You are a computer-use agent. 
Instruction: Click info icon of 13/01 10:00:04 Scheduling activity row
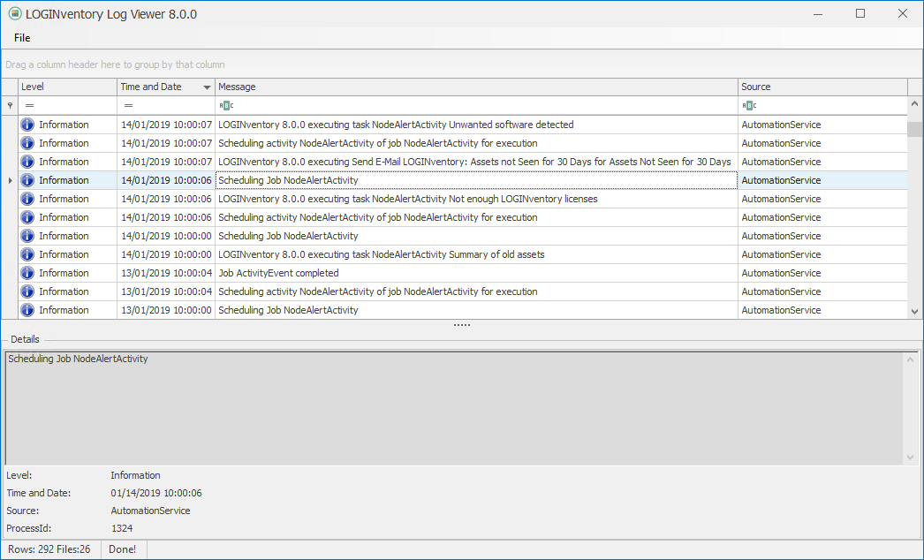point(27,291)
